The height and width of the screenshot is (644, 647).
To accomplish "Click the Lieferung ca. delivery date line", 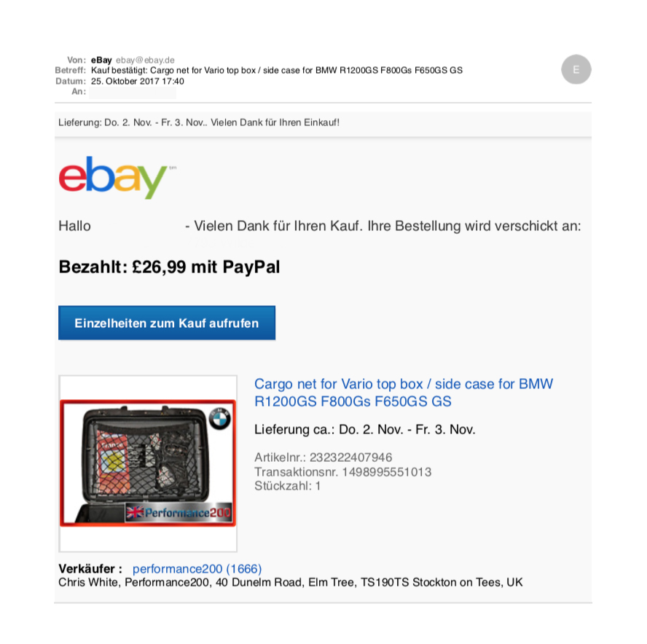I will click(365, 430).
